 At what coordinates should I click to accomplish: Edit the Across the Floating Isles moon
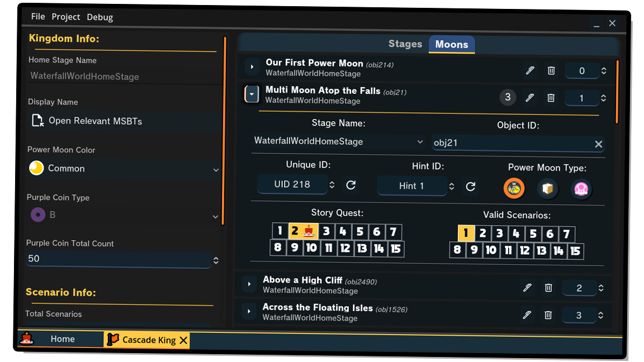[527, 315]
